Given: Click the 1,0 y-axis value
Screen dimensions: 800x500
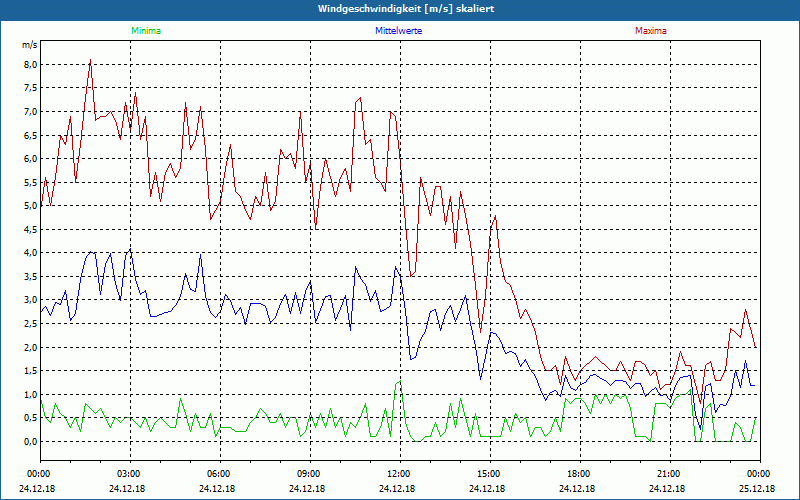Looking at the screenshot, I should (x=30, y=394).
